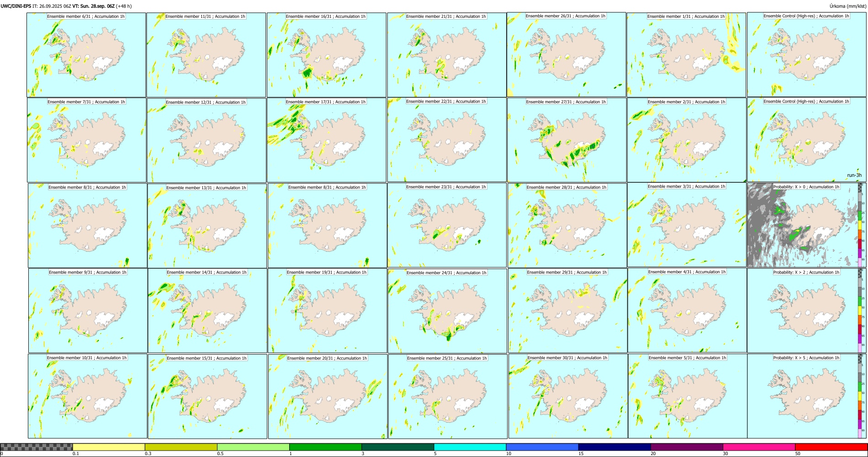
Task: Click the probability color bar beside X > 5
Action: click(x=860, y=396)
